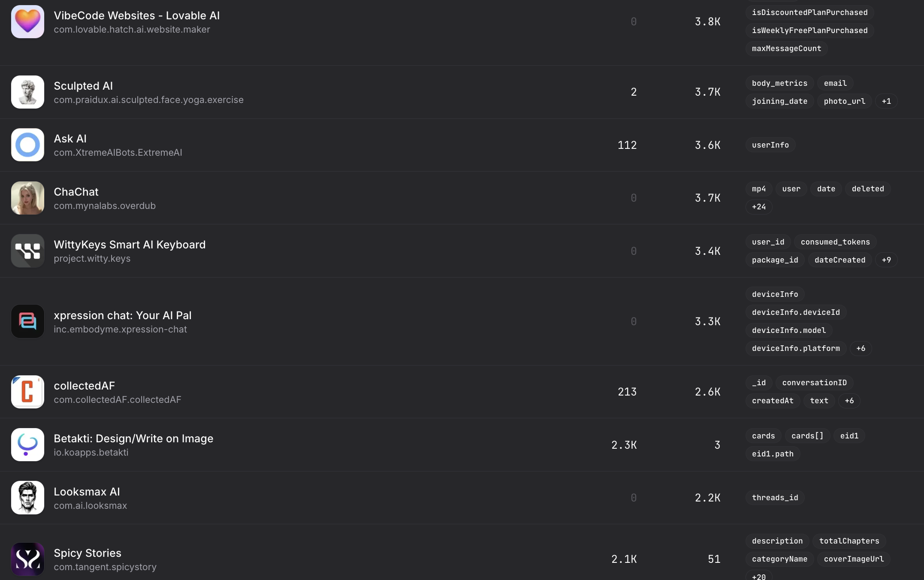Click the Ask AI blue ring icon
The image size is (924, 580).
point(27,145)
